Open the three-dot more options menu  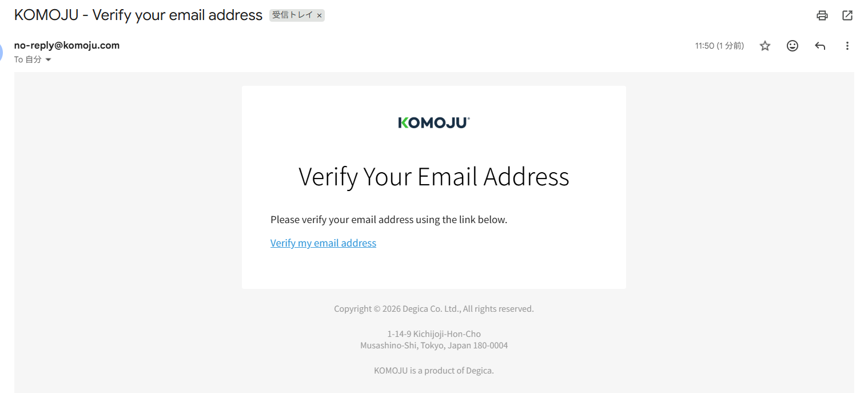[847, 46]
